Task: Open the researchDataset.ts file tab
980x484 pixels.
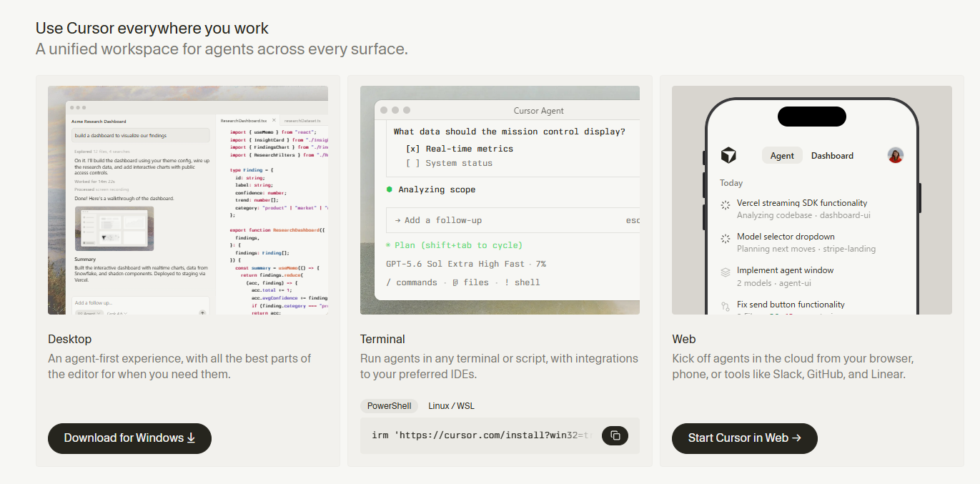Action: [302, 121]
